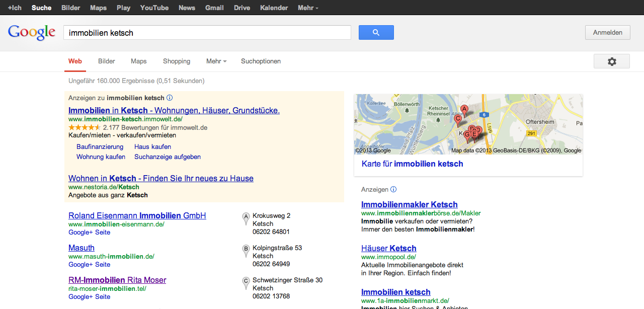This screenshot has height=309, width=644.
Task: Open the Suchoptionen search tools
Action: coord(261,61)
